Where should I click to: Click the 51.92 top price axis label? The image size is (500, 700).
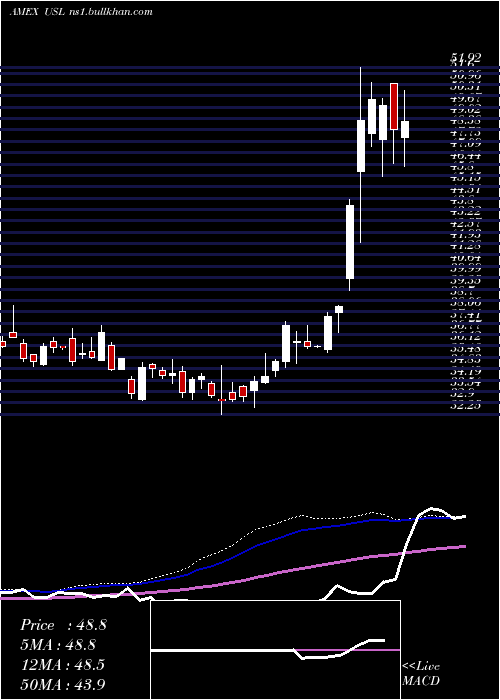(x=466, y=58)
